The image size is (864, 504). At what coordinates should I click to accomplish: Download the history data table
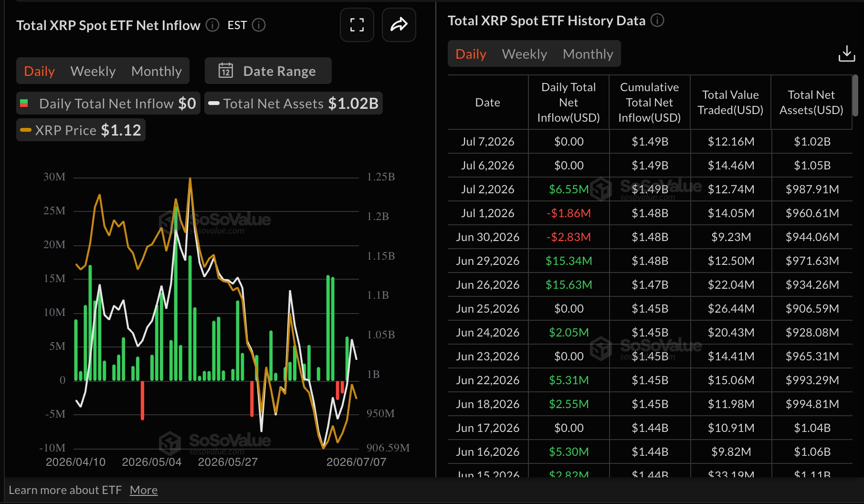[x=847, y=53]
